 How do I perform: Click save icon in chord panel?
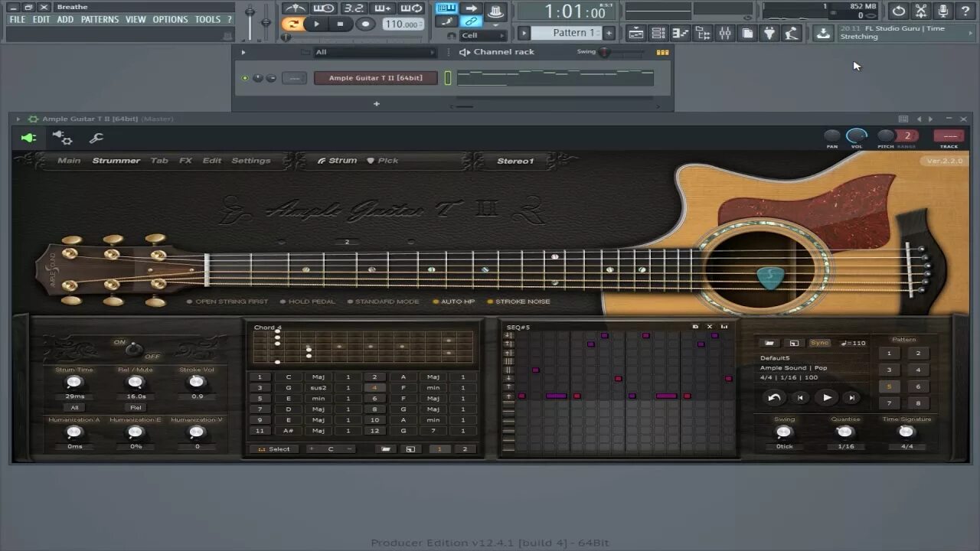(x=410, y=449)
